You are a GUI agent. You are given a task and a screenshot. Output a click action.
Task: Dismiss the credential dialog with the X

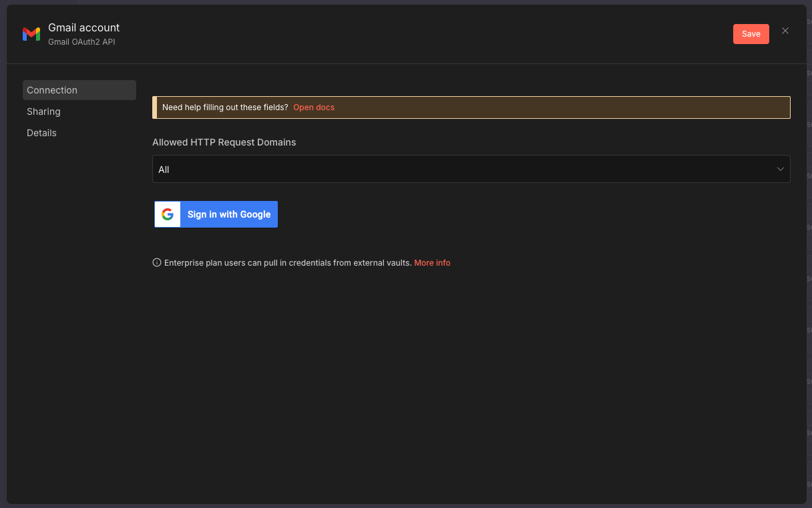785,31
